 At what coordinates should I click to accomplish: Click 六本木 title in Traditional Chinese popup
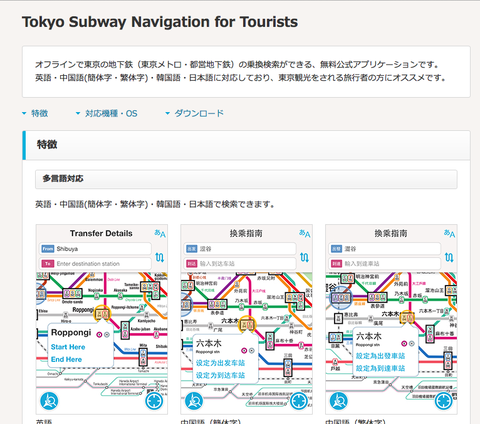[369, 336]
